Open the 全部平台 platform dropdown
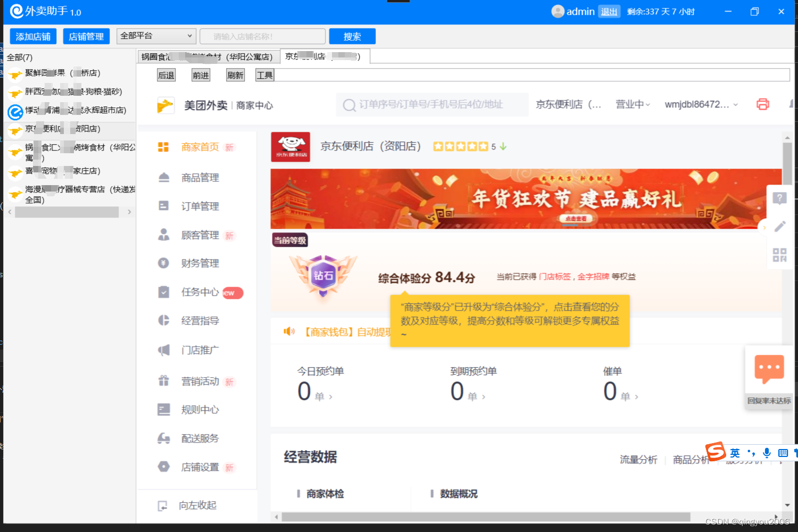 (x=156, y=36)
